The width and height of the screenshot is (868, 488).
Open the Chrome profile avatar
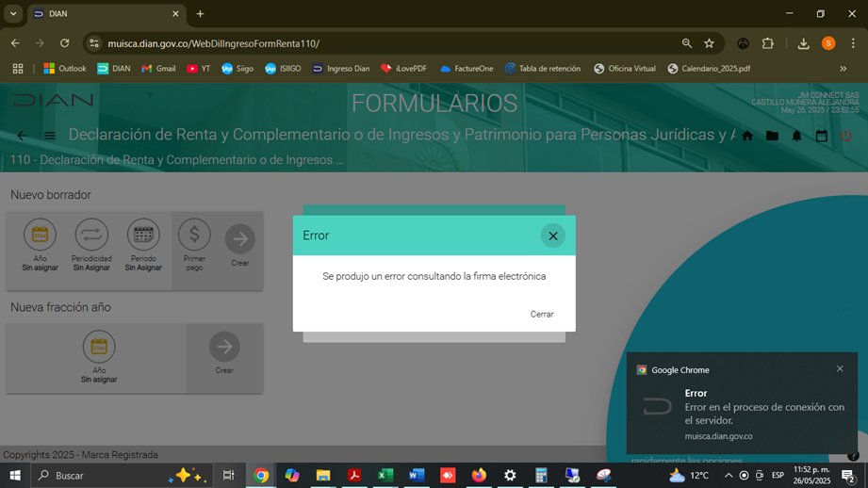828,43
